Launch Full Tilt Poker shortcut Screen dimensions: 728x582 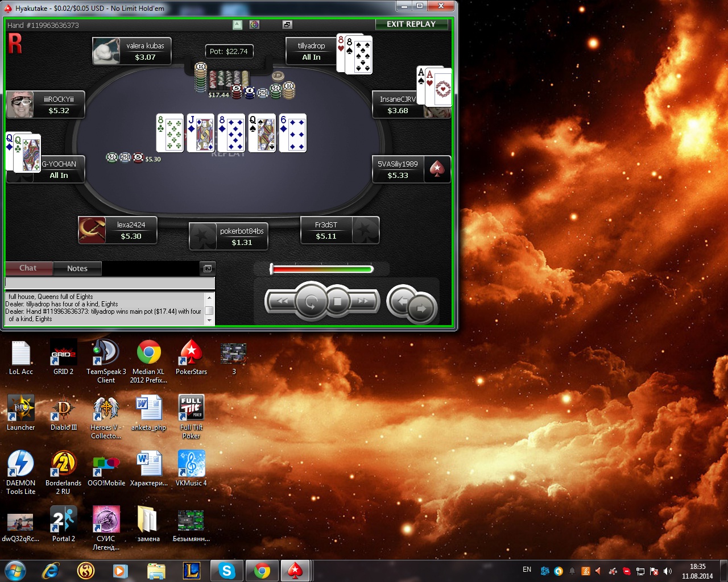click(191, 417)
